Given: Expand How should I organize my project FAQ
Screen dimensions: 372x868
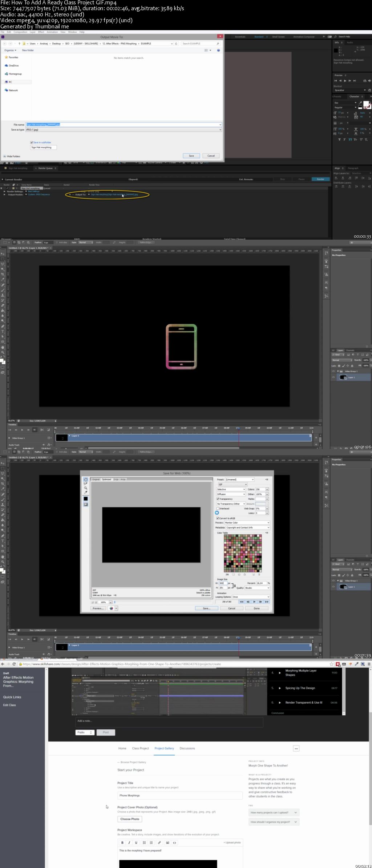Looking at the screenshot, I should point(274,822).
